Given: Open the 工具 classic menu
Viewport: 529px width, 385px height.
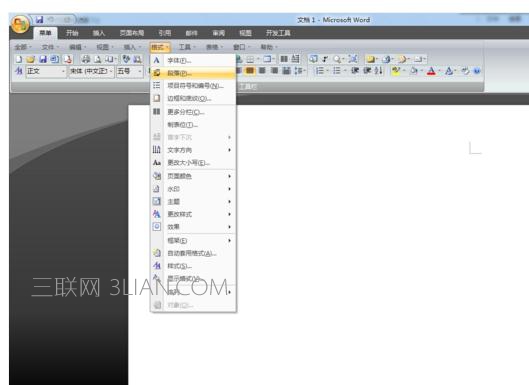Looking at the screenshot, I should pos(187,47).
